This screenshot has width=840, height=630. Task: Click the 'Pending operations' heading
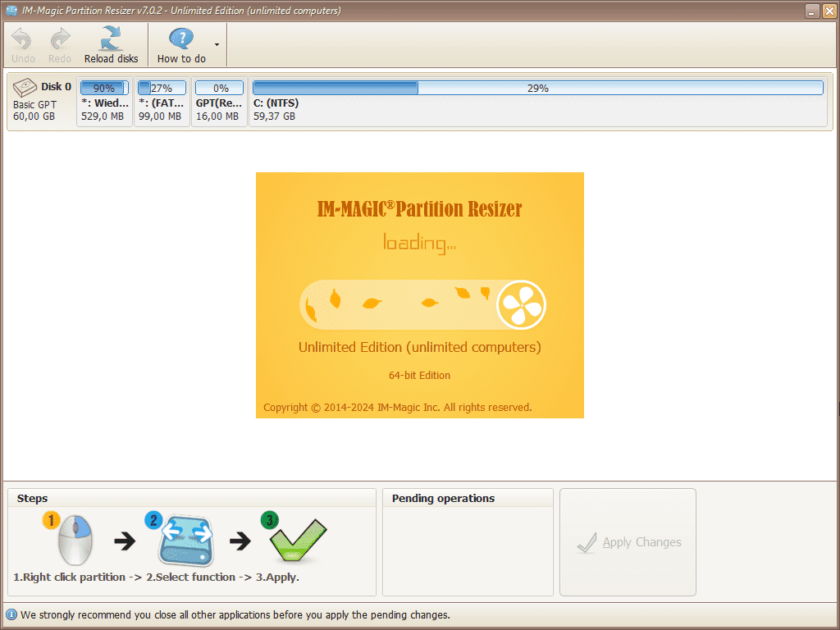pos(443,498)
